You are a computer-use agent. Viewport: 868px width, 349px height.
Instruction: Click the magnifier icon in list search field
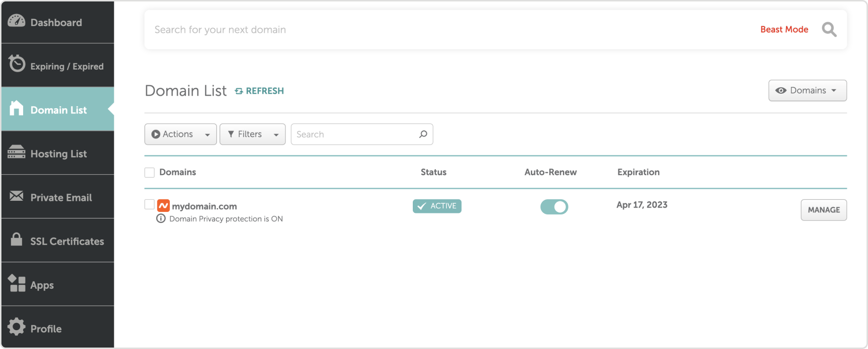tap(423, 134)
